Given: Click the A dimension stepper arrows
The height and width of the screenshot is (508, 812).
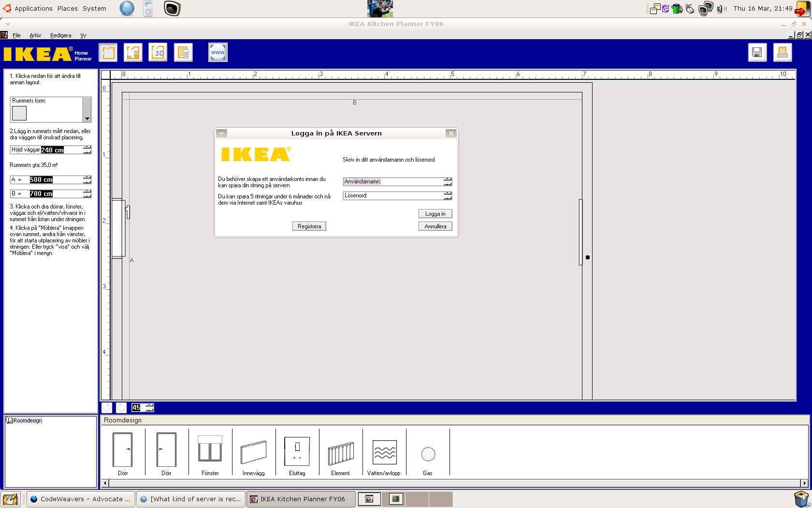Looking at the screenshot, I should point(87,179).
